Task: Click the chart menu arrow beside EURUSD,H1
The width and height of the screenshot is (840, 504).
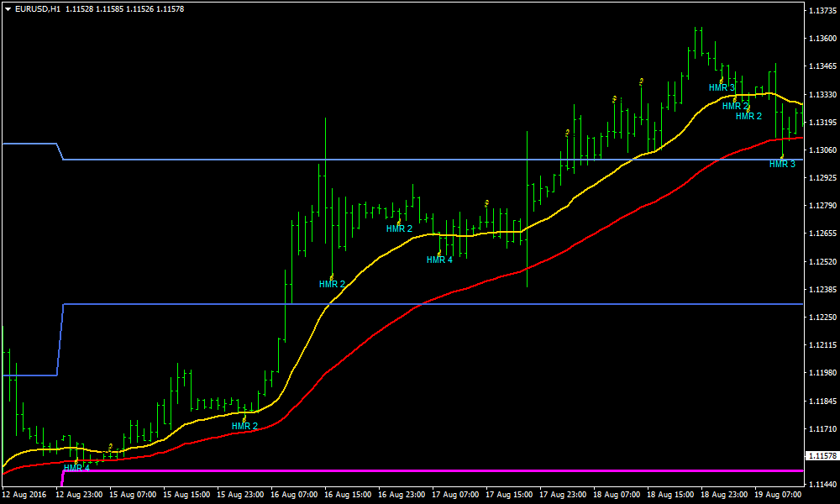Action: (x=8, y=8)
